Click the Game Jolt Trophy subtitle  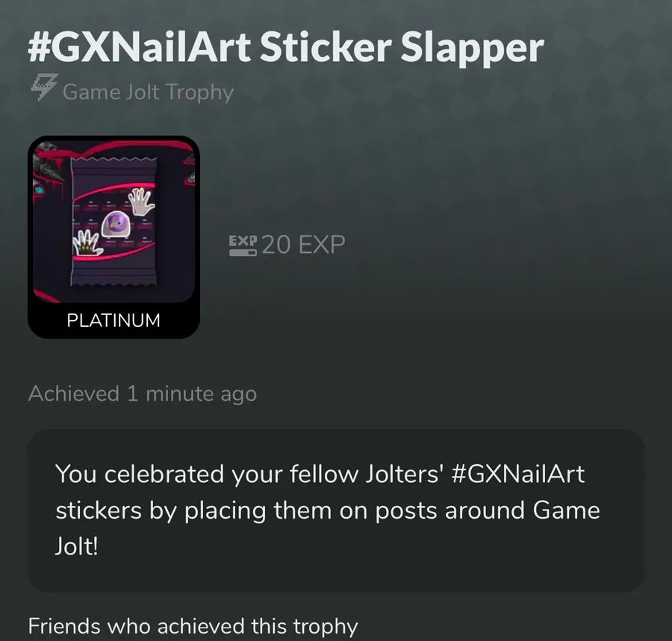coord(148,92)
